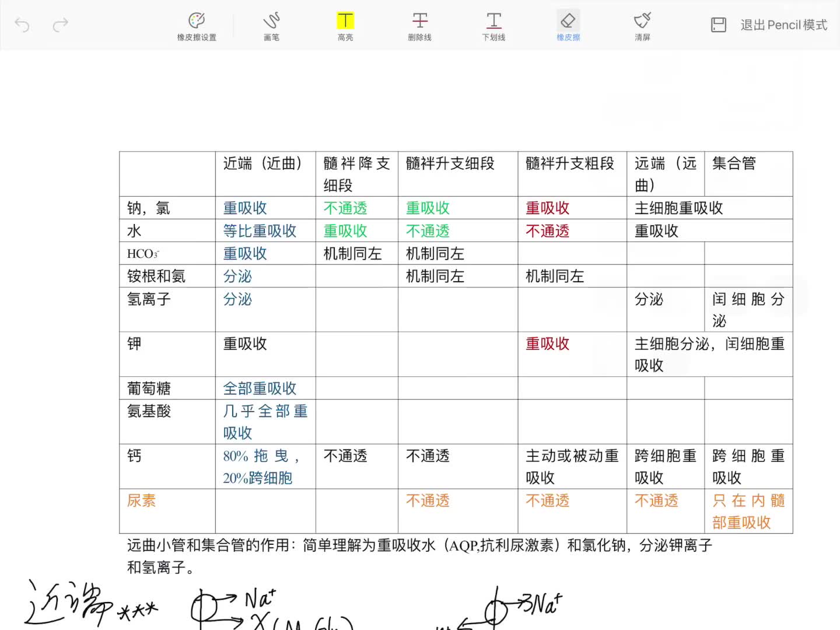
Task: Click the 铵根和氨 row label
Action: point(156,276)
